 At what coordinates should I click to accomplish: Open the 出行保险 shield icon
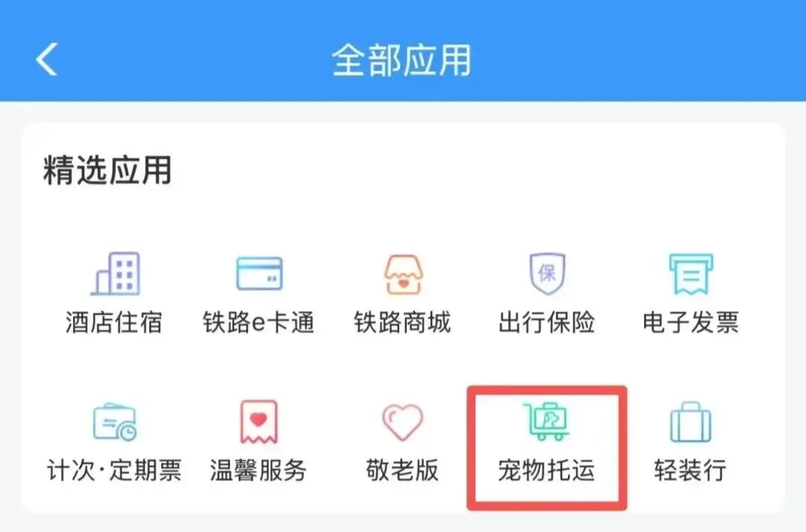[x=547, y=273]
